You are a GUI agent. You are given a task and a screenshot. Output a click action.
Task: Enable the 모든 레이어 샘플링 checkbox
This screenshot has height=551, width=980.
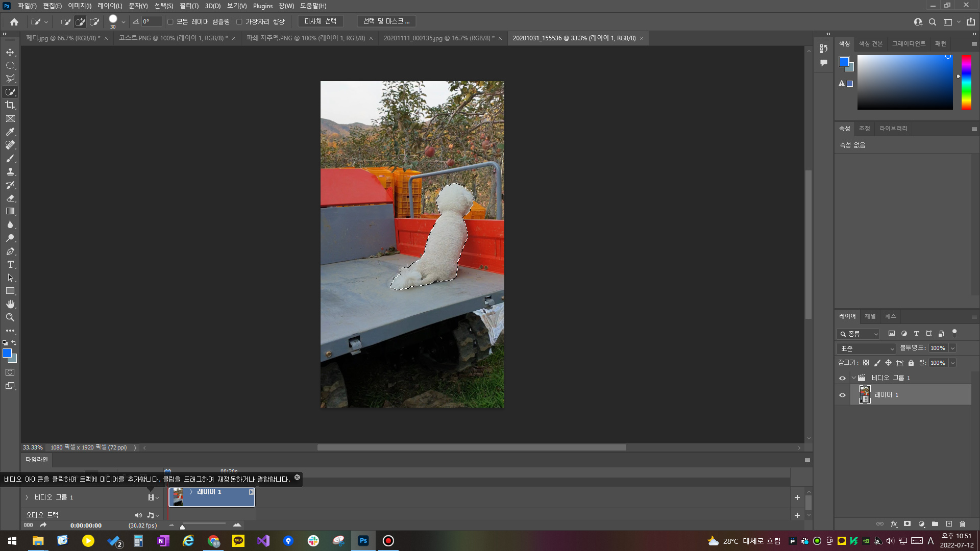[x=170, y=22]
